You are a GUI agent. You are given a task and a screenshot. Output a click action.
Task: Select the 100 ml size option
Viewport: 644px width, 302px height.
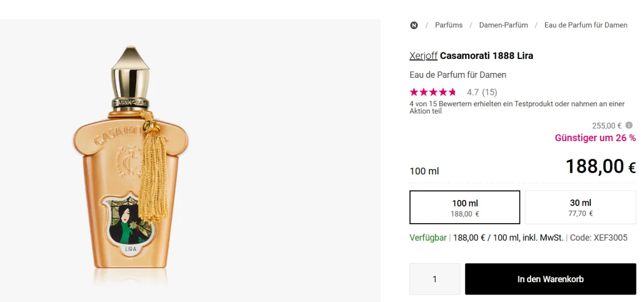[465, 208]
